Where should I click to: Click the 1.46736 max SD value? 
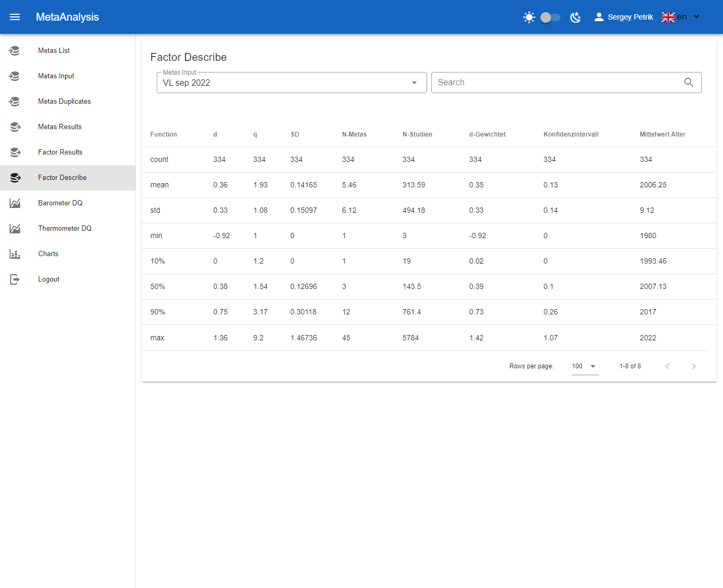coord(304,338)
